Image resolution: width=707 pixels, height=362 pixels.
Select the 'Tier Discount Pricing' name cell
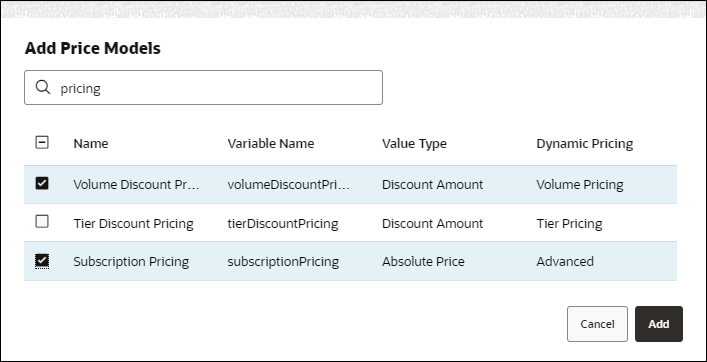point(133,224)
